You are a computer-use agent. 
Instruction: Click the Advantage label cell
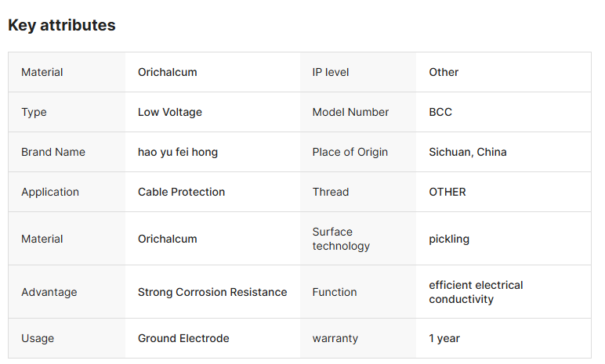49,292
